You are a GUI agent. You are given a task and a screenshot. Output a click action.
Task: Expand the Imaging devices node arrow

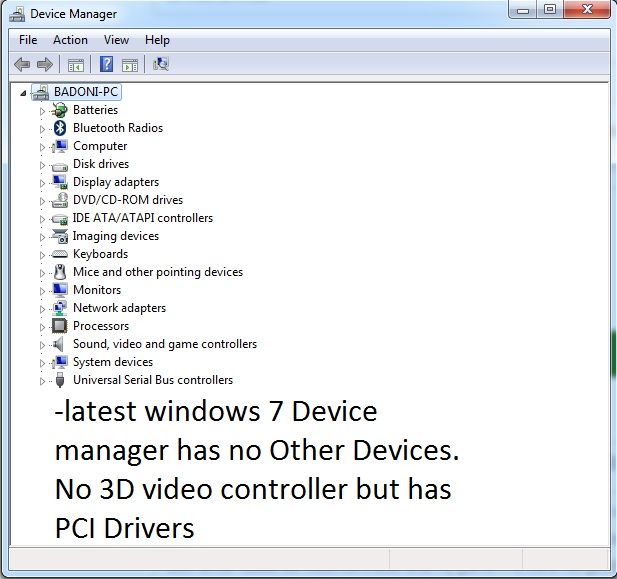click(x=42, y=237)
